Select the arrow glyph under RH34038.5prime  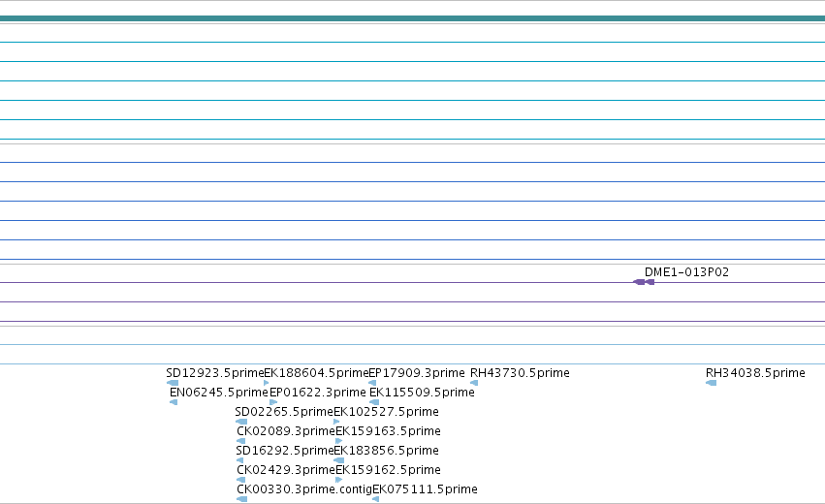coord(711,383)
